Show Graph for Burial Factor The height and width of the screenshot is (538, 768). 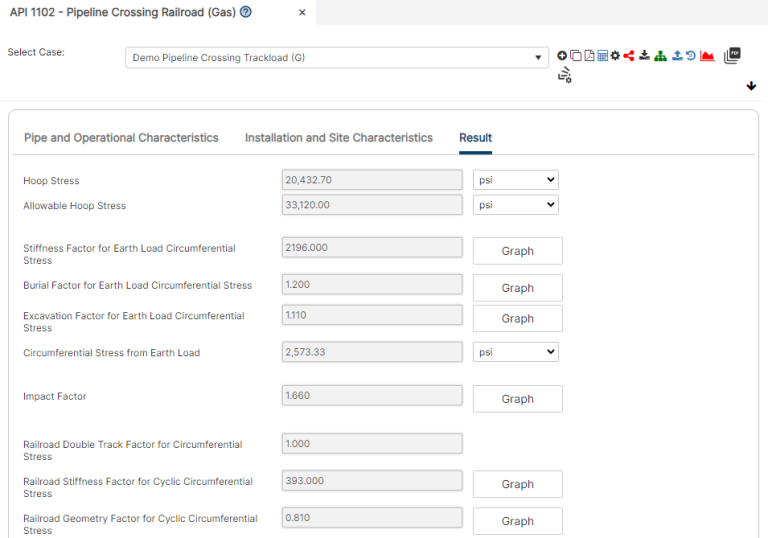(x=517, y=288)
